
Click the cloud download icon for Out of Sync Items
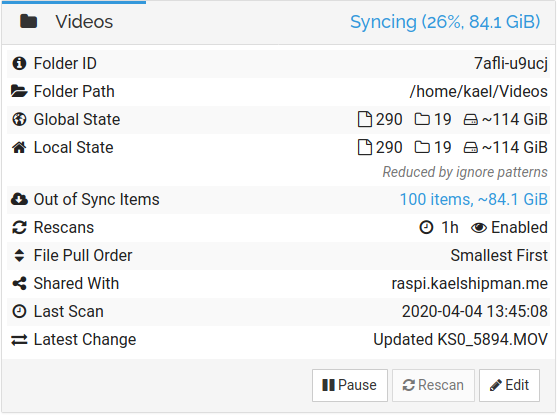pyautogui.click(x=19, y=199)
